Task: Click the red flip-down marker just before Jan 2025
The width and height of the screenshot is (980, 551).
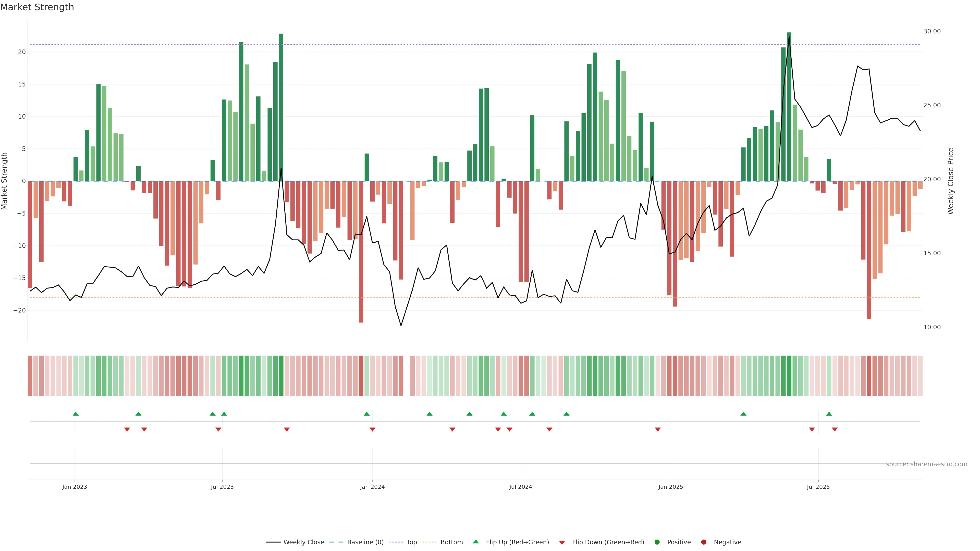Action: coord(658,429)
